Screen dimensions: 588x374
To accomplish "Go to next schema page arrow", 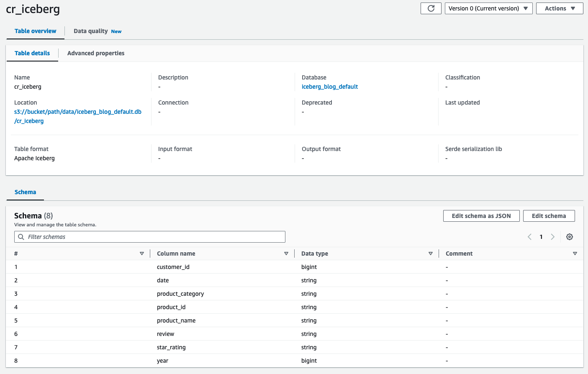I will [x=553, y=237].
